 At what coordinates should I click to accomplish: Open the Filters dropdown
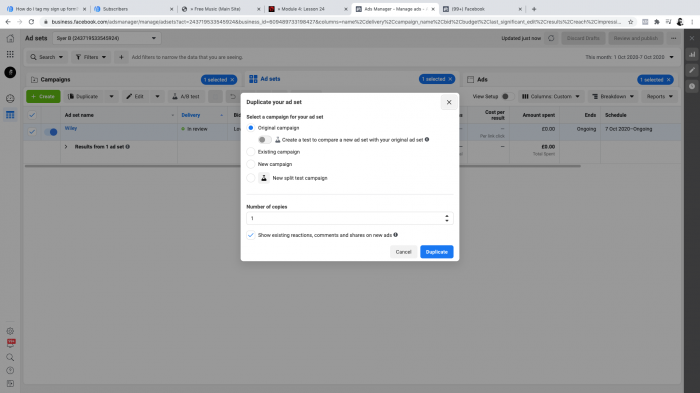[x=91, y=57]
